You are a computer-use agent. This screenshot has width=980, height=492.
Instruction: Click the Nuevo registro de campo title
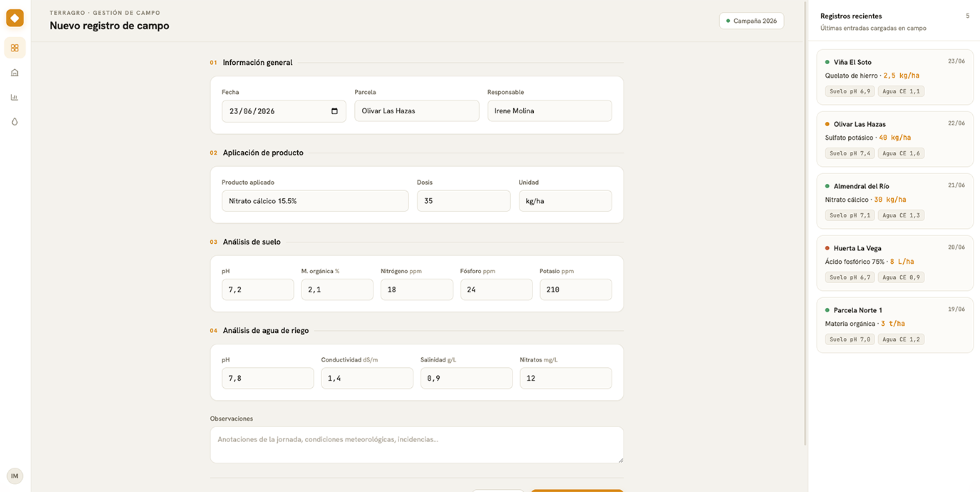(x=109, y=26)
